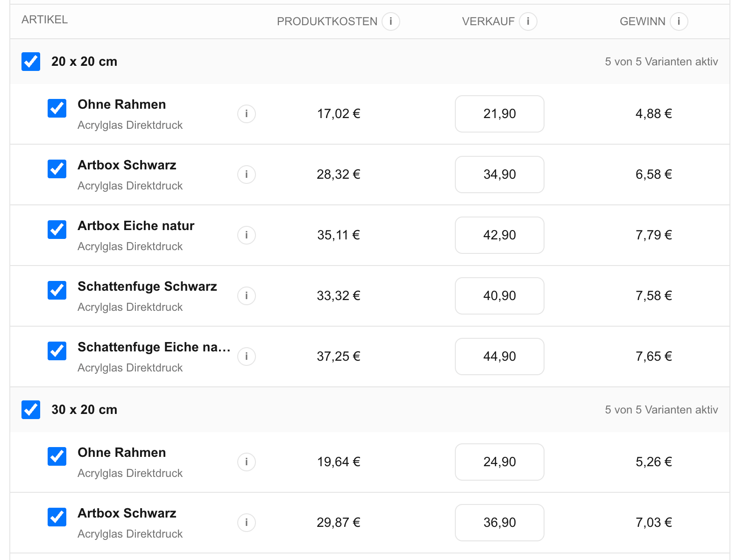Open info for Schattenfuge Schwarz
The width and height of the screenshot is (736, 560).
pyautogui.click(x=247, y=296)
